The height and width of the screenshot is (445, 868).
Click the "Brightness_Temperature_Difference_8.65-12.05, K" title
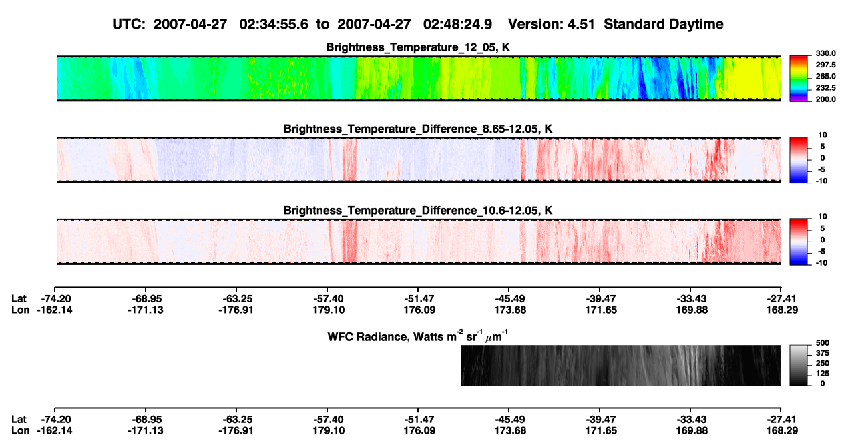419,129
